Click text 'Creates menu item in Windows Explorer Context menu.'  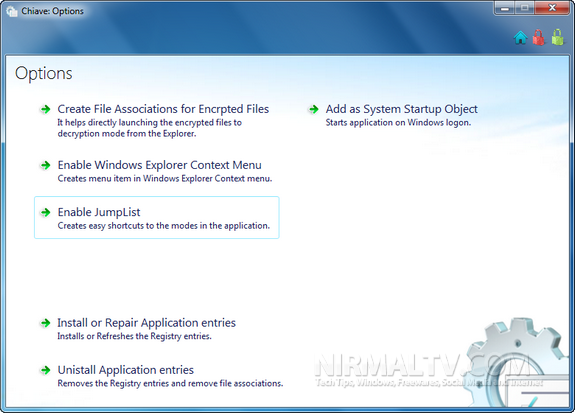(x=165, y=179)
